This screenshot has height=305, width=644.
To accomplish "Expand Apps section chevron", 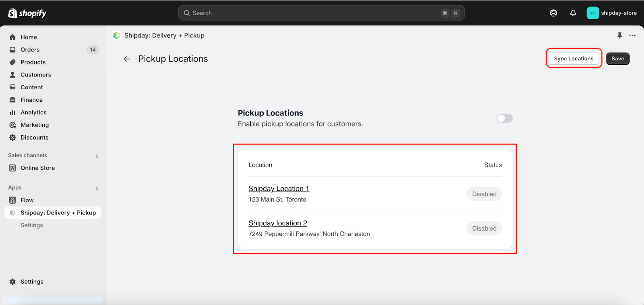I will point(97,188).
